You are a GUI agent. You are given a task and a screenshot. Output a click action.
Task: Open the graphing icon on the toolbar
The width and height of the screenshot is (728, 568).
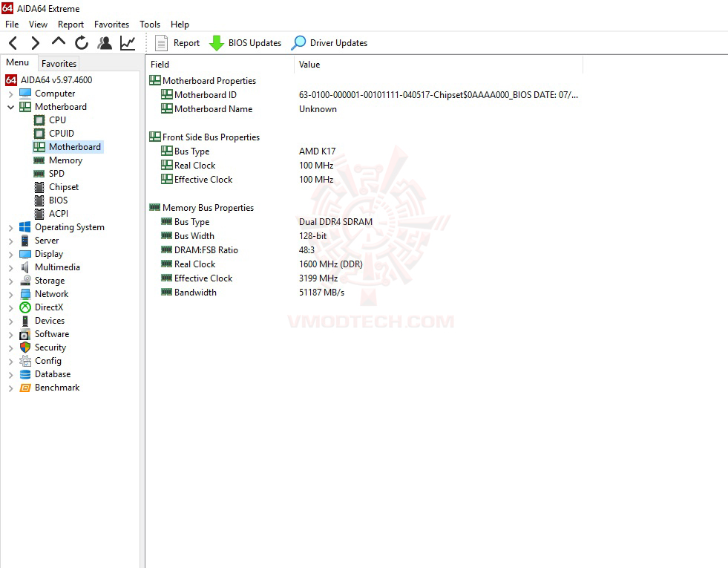[x=128, y=42]
